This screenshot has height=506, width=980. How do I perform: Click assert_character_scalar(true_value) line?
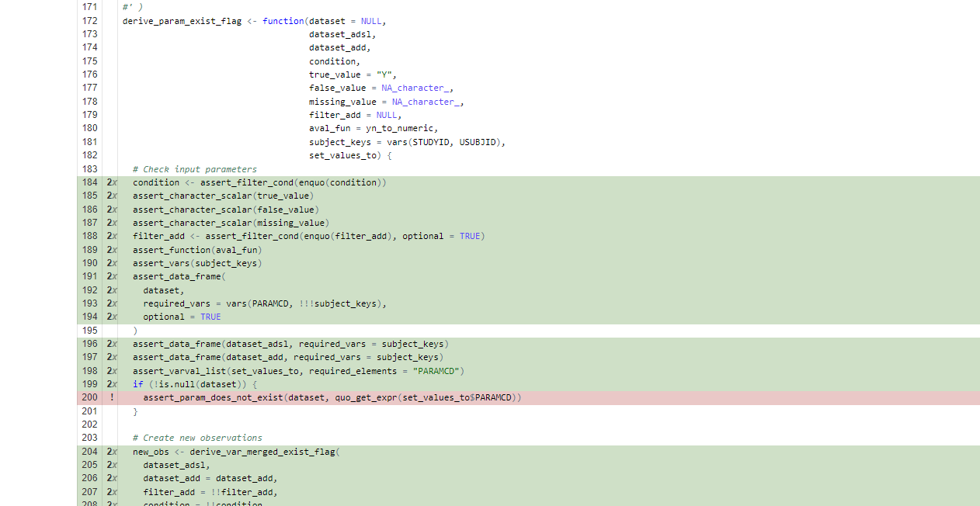224,196
